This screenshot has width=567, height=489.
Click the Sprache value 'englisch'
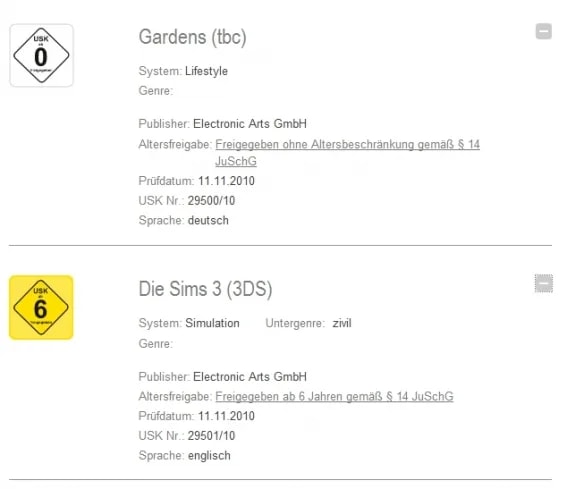pyautogui.click(x=209, y=455)
